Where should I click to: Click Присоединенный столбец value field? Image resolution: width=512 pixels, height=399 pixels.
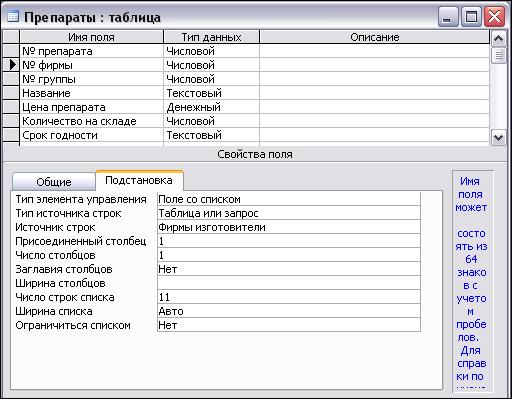point(289,241)
